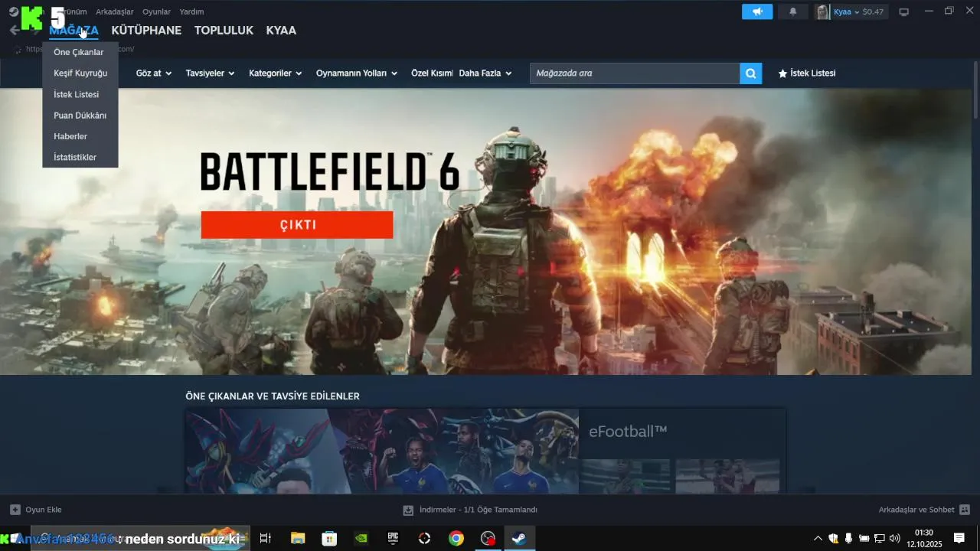This screenshot has height=551, width=980.
Task: Click the network tray icon
Action: (x=879, y=539)
